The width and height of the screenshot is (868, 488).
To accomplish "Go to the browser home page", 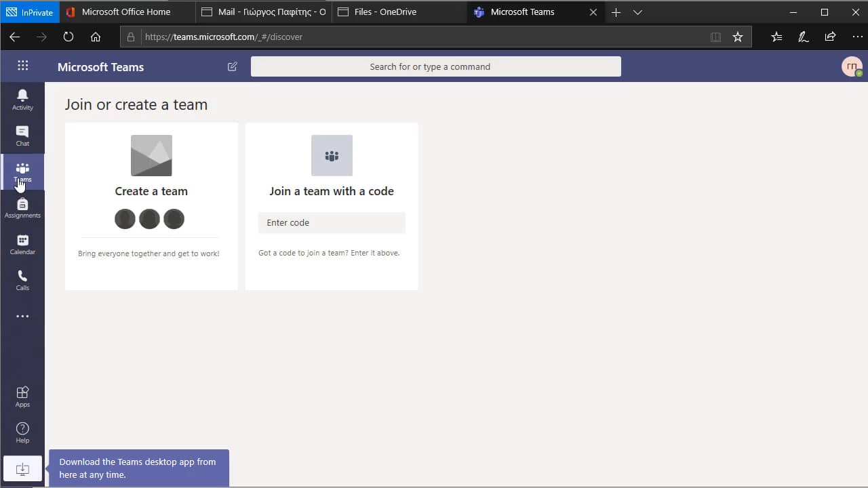I will (x=96, y=37).
